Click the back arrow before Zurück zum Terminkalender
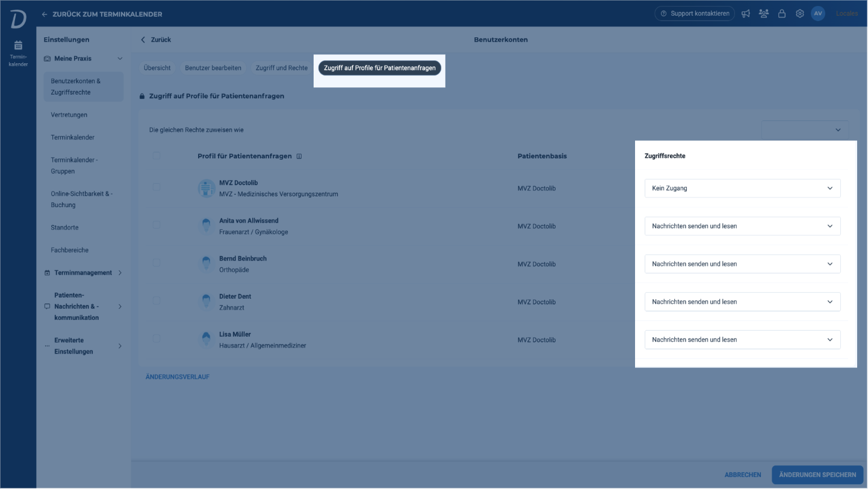 click(45, 14)
